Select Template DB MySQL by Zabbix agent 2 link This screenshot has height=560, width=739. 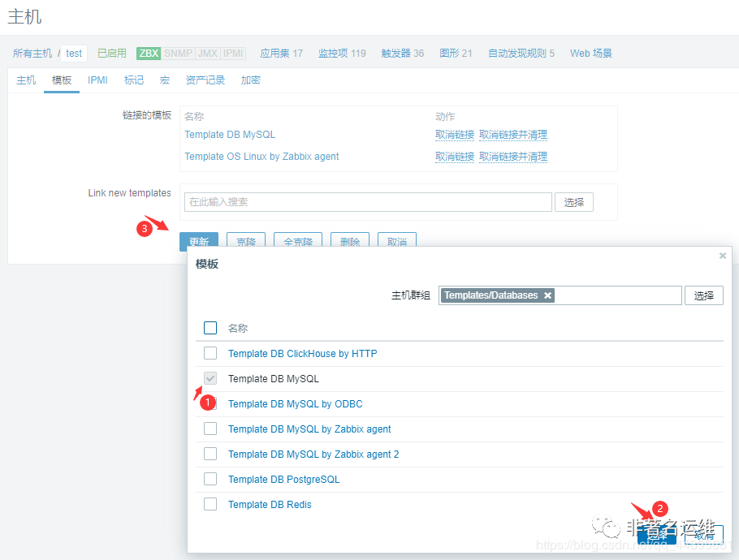[313, 454]
